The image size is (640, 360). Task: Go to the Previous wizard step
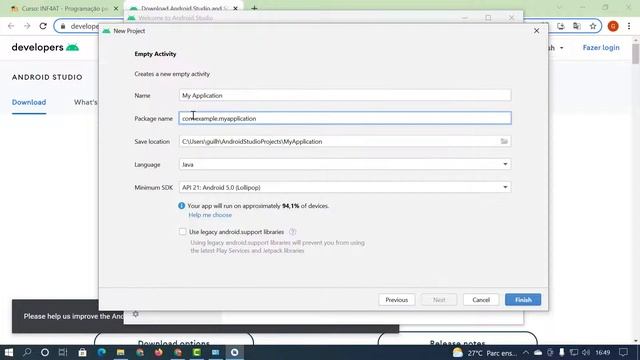click(396, 300)
